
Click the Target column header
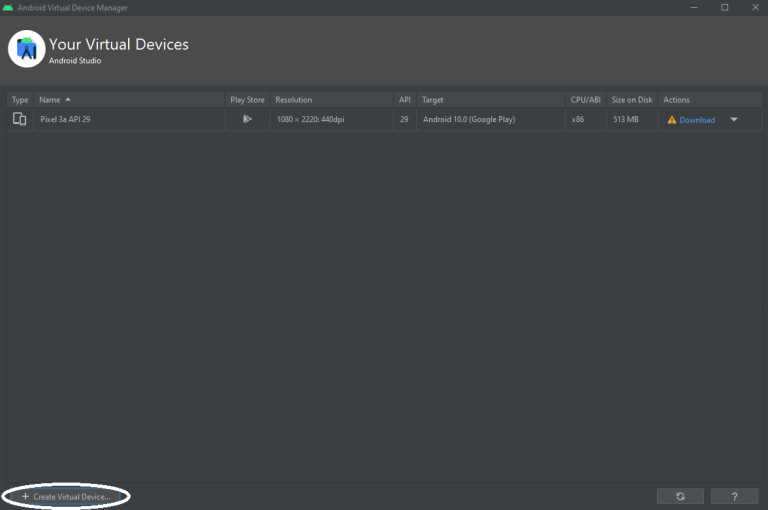pos(491,99)
